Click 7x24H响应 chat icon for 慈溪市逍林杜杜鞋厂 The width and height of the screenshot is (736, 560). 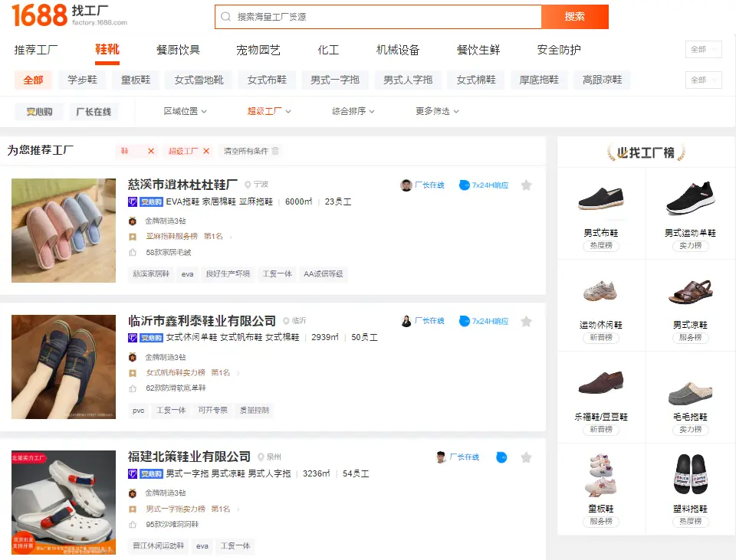[x=465, y=185]
